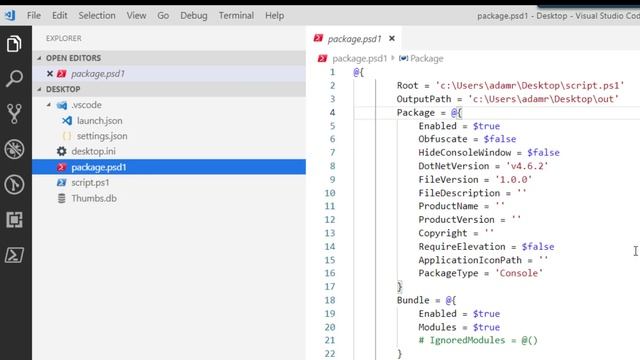Open the Go menu
Image resolution: width=640 pixels, height=360 pixels.
[x=163, y=16]
